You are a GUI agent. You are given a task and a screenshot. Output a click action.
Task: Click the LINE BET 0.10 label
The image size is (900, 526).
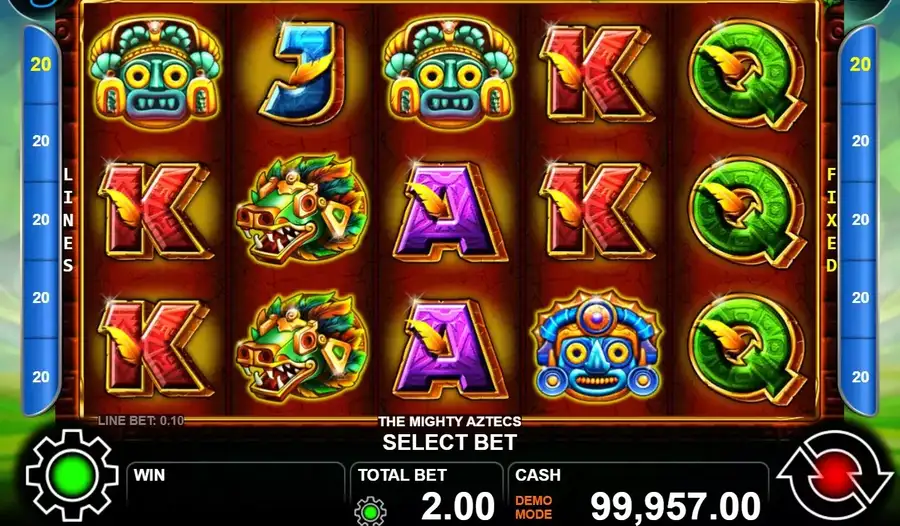[141, 420]
